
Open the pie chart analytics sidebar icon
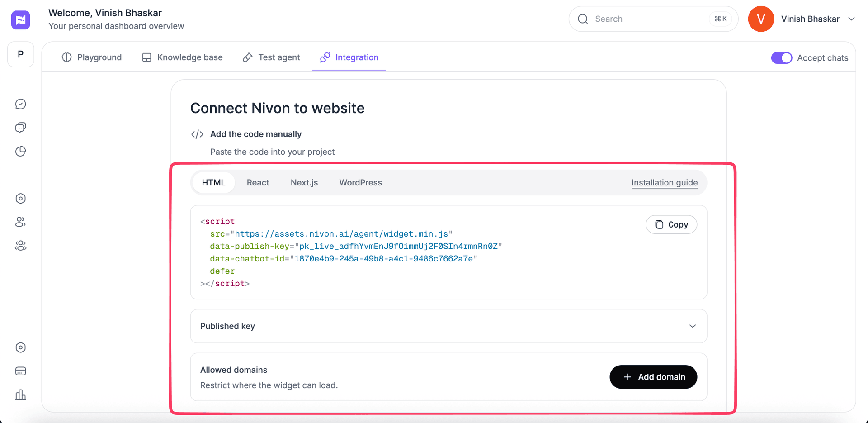point(20,151)
